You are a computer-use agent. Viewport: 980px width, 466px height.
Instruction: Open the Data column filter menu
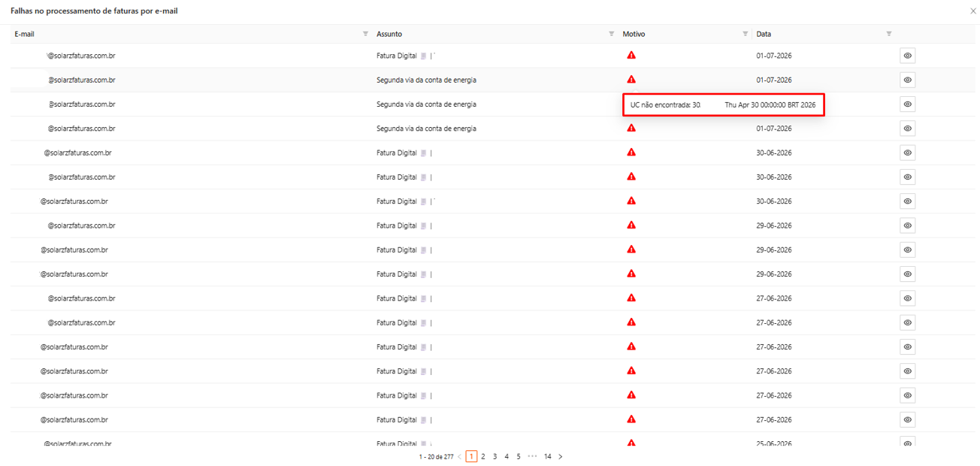click(889, 34)
